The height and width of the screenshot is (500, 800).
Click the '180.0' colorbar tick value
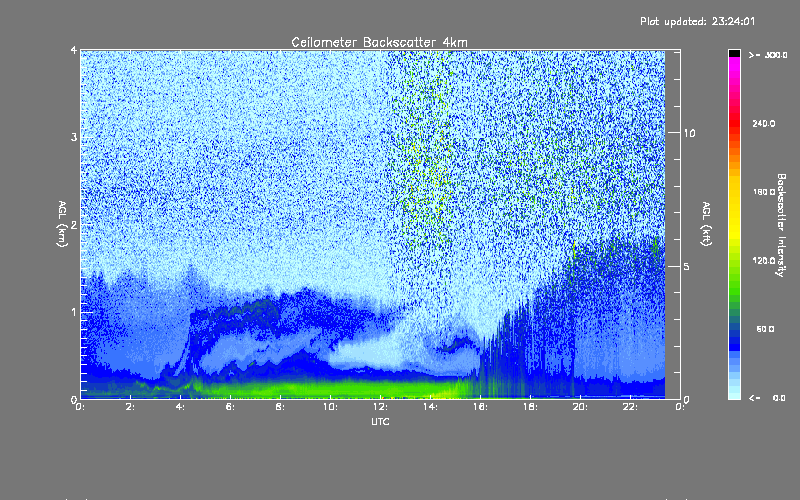tap(764, 192)
